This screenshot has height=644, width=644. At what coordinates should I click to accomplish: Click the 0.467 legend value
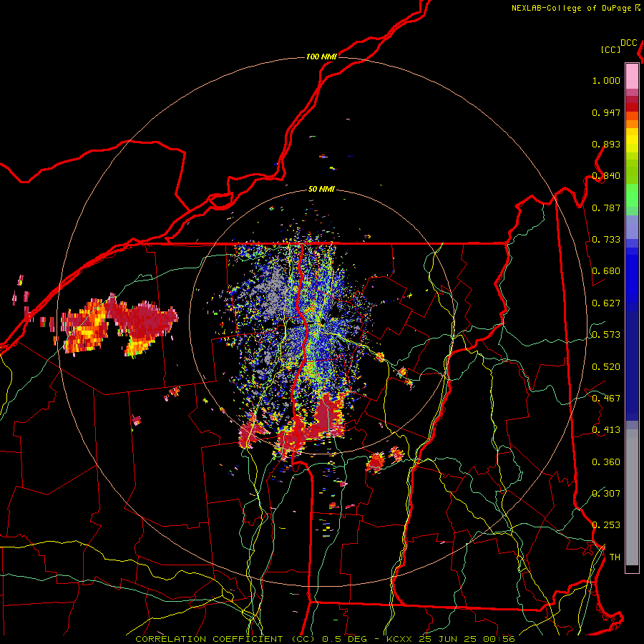coord(606,399)
